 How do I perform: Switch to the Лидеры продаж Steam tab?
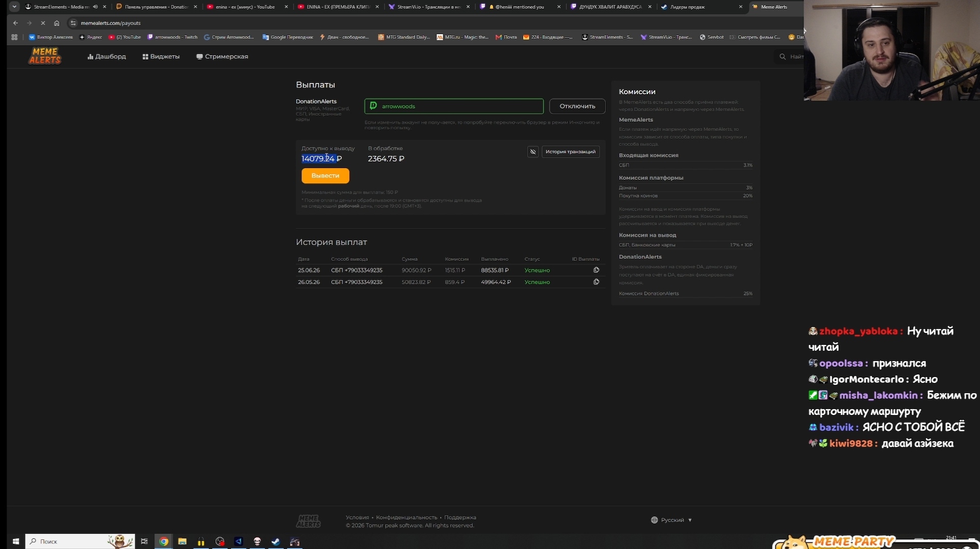point(701,7)
